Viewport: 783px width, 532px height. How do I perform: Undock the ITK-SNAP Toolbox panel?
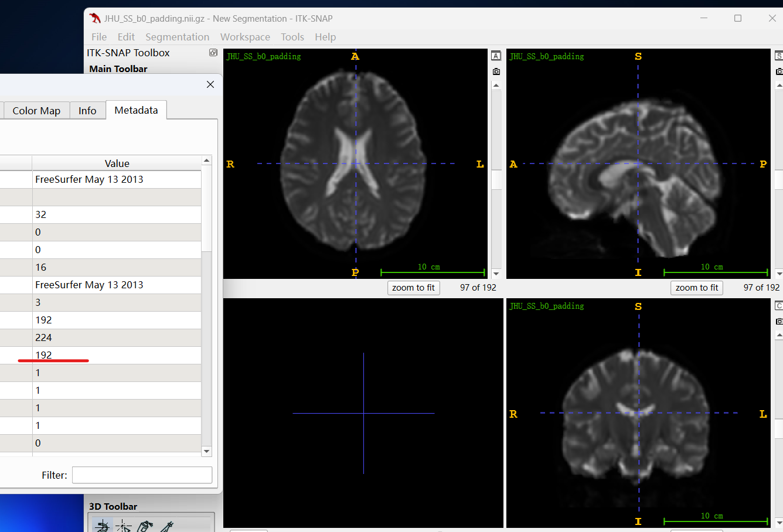point(213,53)
